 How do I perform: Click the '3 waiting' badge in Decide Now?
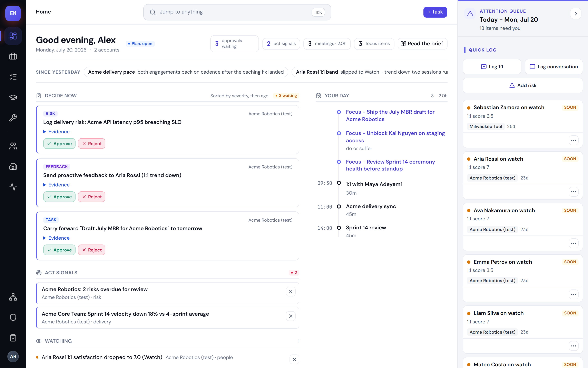click(286, 96)
